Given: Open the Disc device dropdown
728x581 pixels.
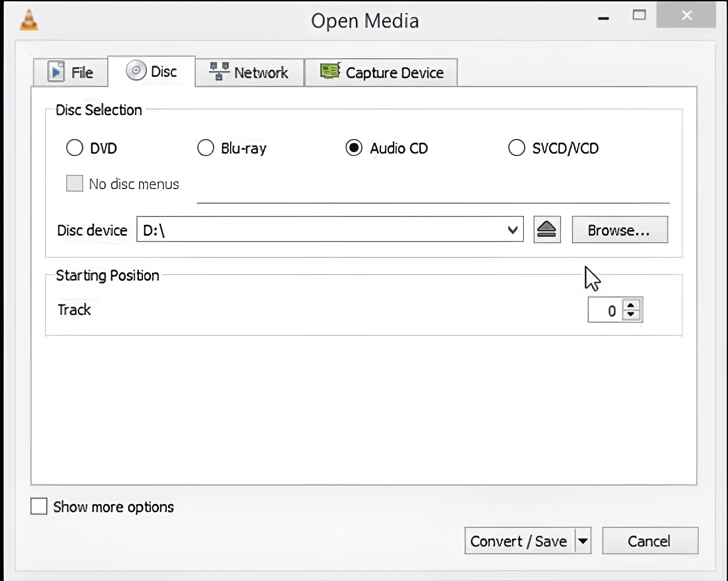Looking at the screenshot, I should point(512,230).
